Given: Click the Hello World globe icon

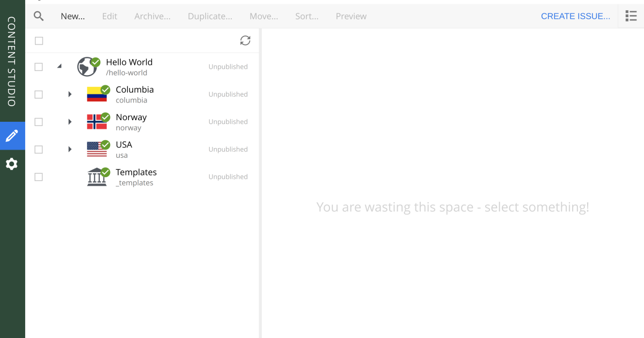Looking at the screenshot, I should click(88, 67).
